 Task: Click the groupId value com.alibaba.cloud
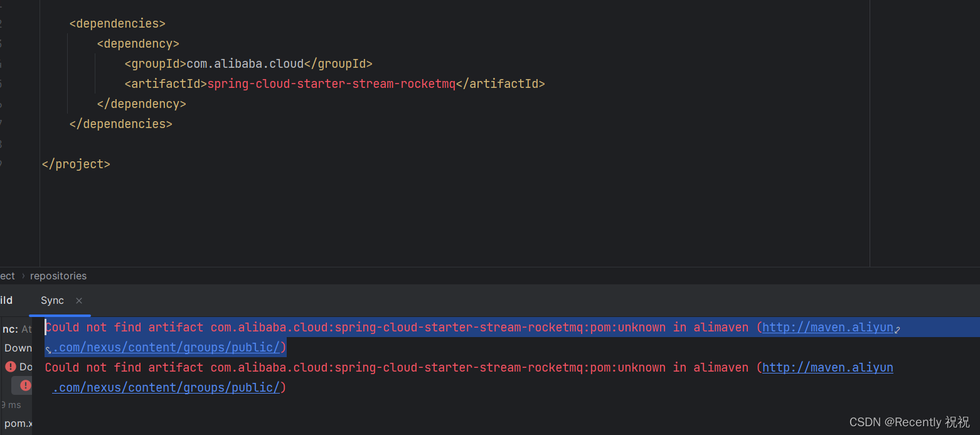coord(245,63)
